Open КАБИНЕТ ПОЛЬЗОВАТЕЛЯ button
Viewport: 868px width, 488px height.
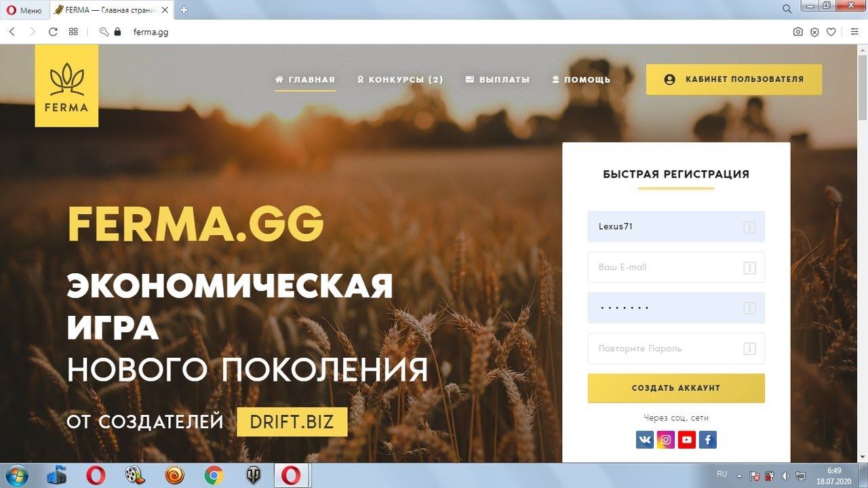click(x=734, y=79)
